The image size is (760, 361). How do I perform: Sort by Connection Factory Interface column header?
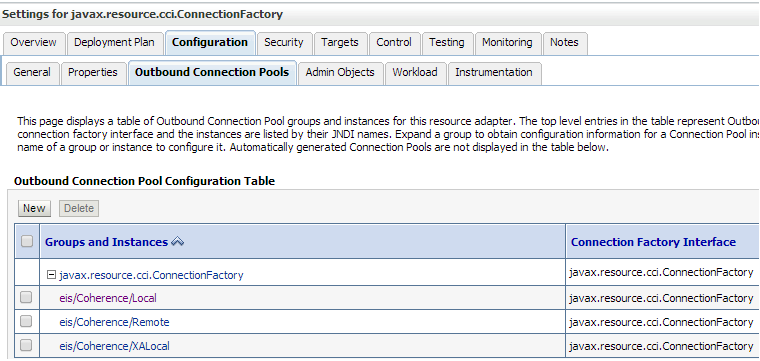[x=653, y=242]
